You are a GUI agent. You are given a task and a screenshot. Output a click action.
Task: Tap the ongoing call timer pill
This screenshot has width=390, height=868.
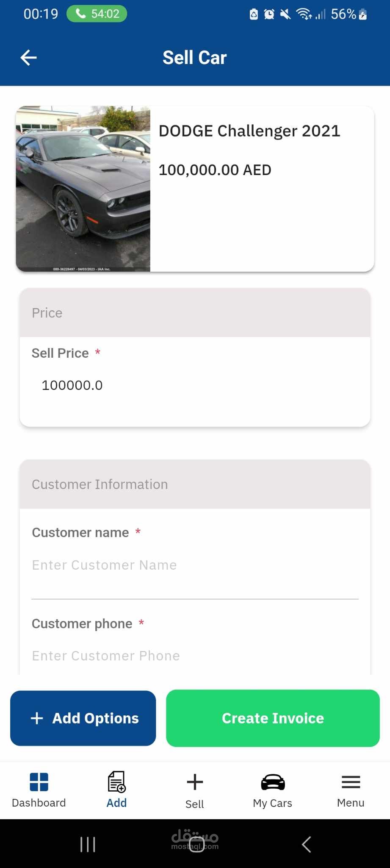tap(97, 14)
